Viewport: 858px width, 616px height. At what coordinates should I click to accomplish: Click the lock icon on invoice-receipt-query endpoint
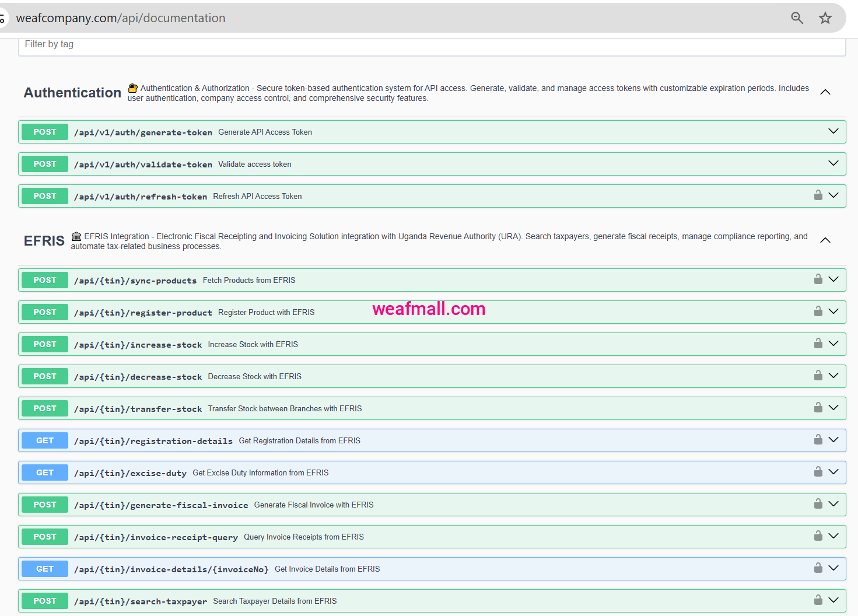click(818, 535)
